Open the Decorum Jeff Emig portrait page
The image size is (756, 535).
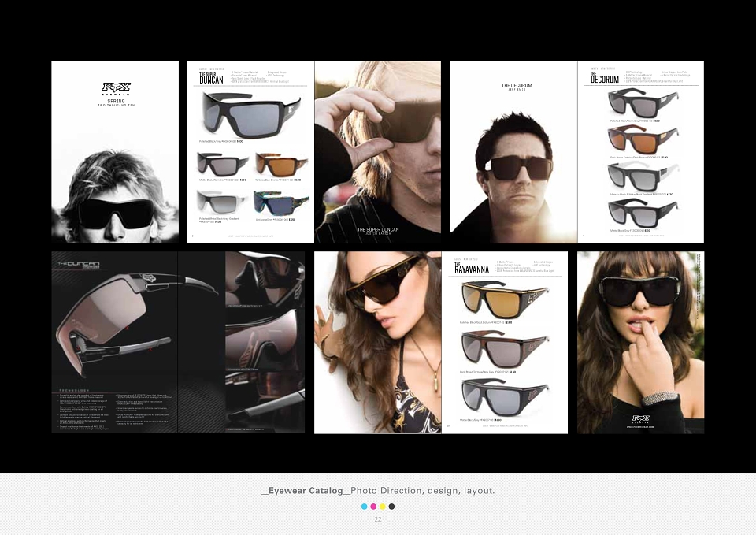(513, 152)
